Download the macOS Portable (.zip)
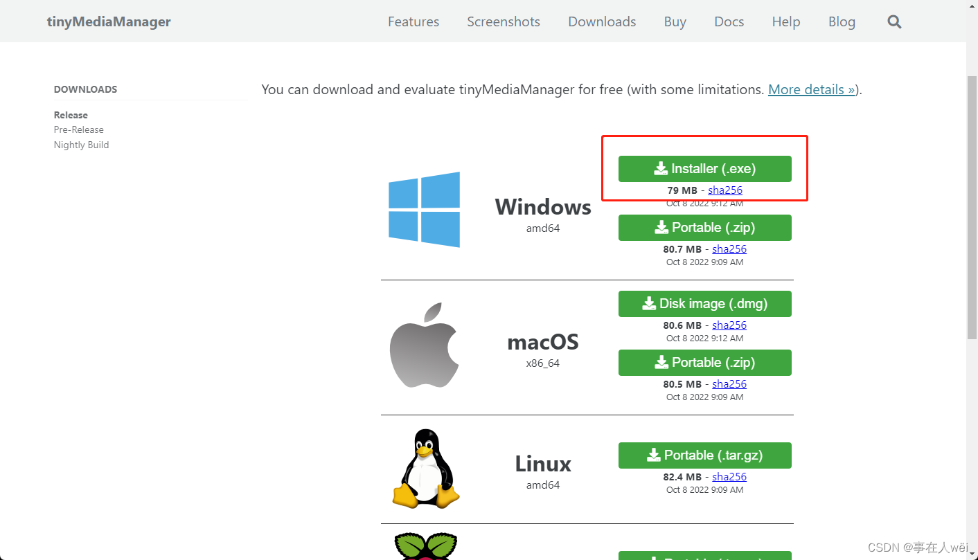The width and height of the screenshot is (978, 560). [x=704, y=362]
